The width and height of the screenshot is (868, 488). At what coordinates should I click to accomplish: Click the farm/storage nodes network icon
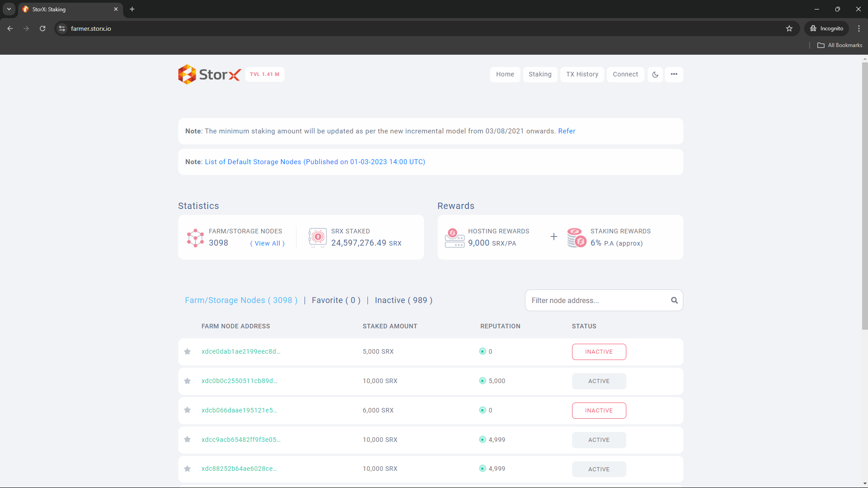(x=196, y=237)
